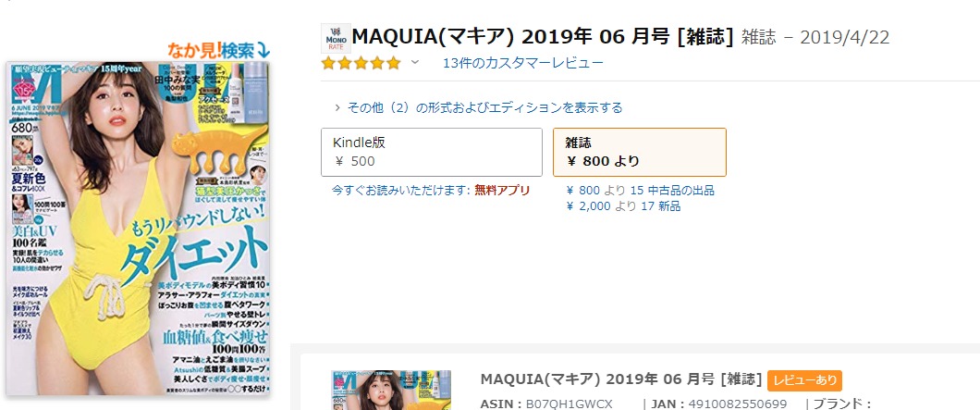
Task: Click the lower MAQUIA 2019年 06 月号 title
Action: [621, 380]
